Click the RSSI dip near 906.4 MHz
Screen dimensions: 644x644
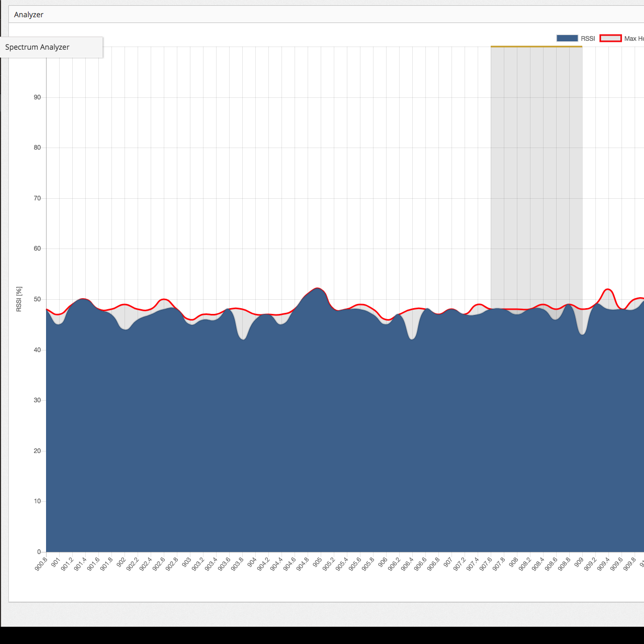pos(412,338)
